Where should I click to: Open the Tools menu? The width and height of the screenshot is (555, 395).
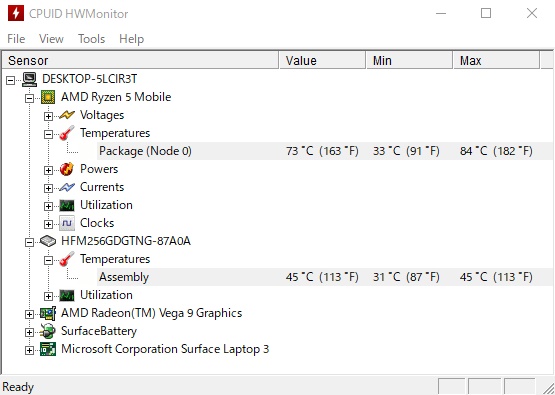[x=91, y=39]
